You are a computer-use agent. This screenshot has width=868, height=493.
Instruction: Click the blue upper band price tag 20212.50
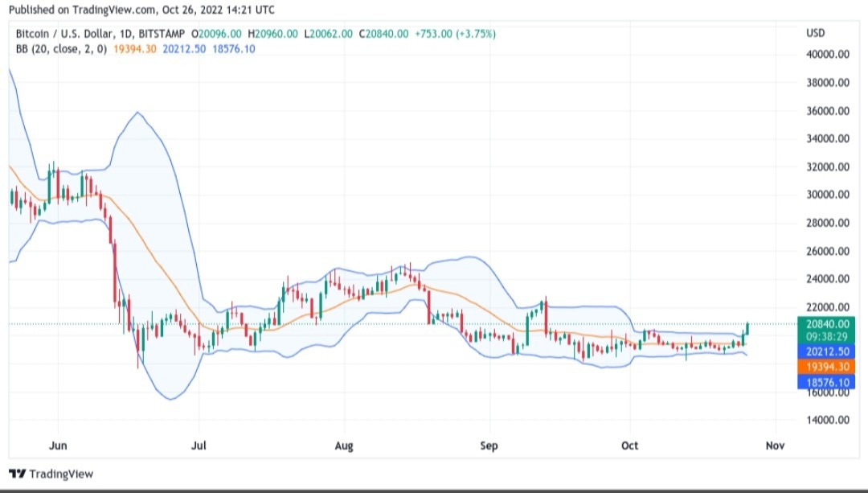[826, 351]
